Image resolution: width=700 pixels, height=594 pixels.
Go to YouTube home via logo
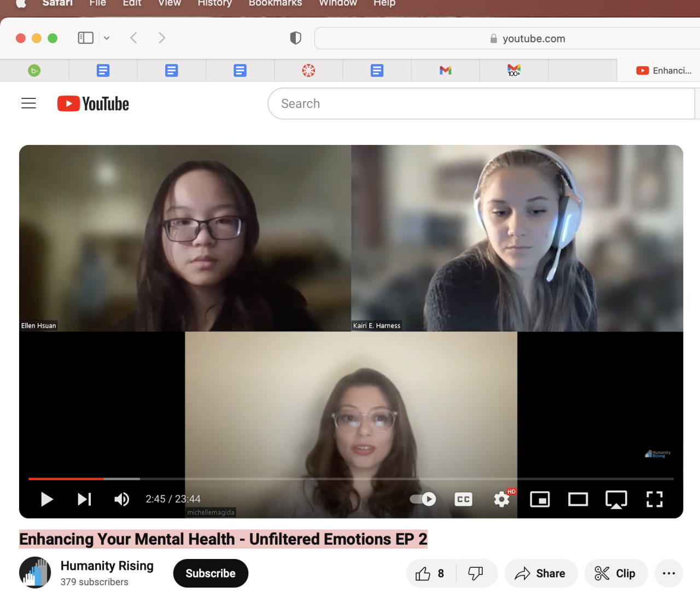(x=93, y=103)
